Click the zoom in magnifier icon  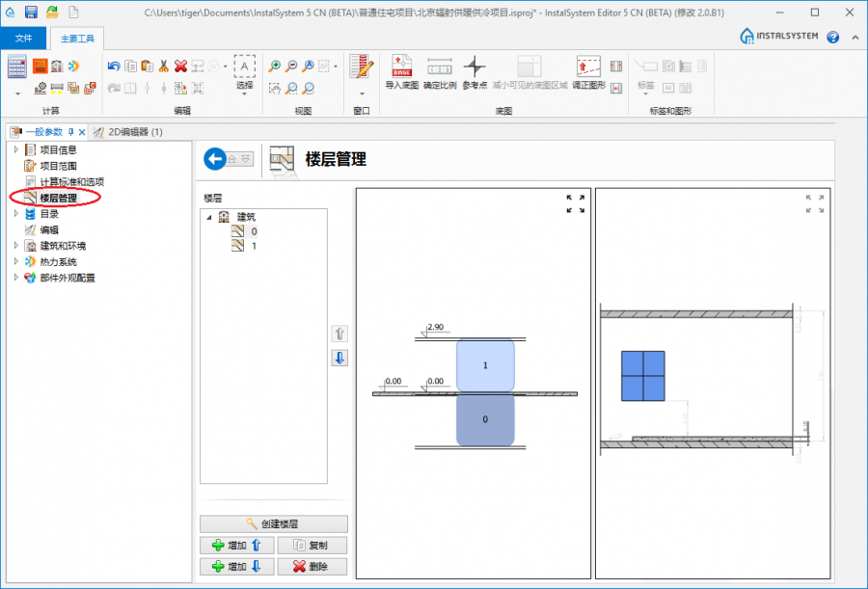[x=274, y=67]
